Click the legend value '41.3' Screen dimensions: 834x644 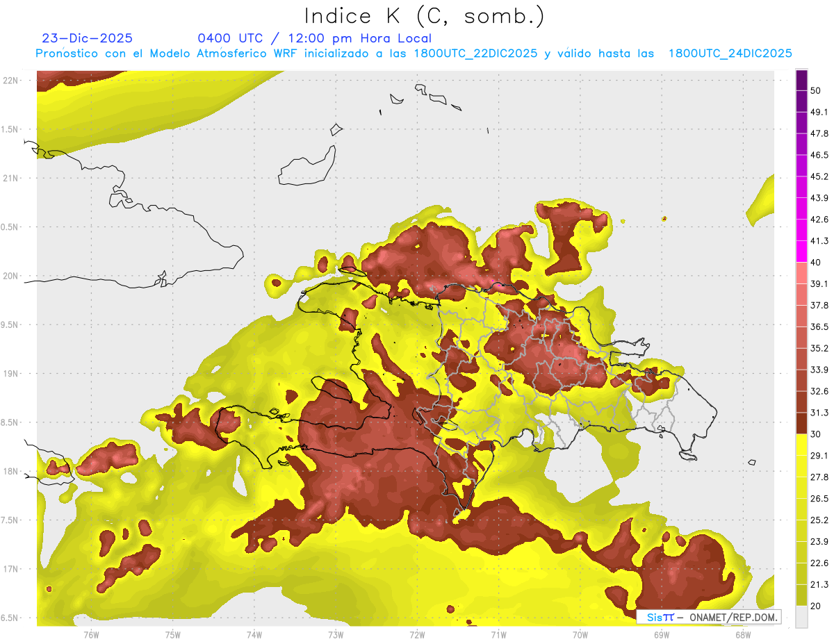click(x=819, y=241)
